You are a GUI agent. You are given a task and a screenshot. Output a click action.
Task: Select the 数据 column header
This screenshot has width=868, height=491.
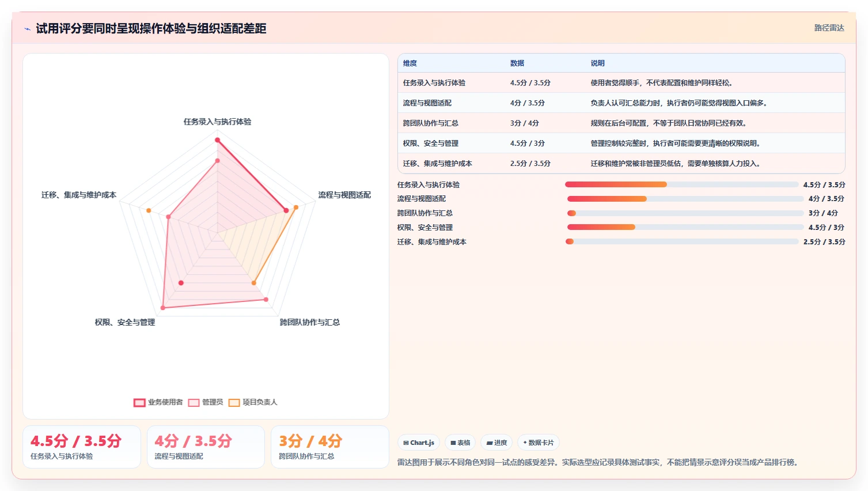pyautogui.click(x=517, y=63)
